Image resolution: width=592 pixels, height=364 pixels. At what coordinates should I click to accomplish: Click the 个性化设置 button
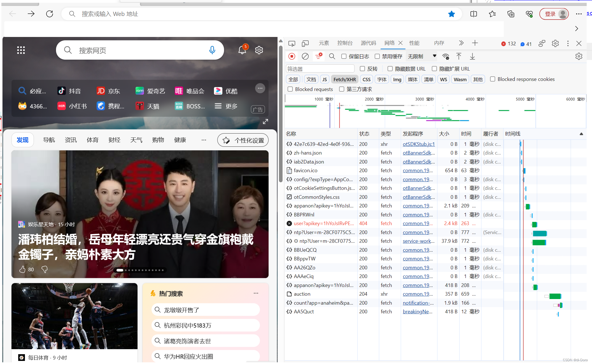click(x=243, y=140)
